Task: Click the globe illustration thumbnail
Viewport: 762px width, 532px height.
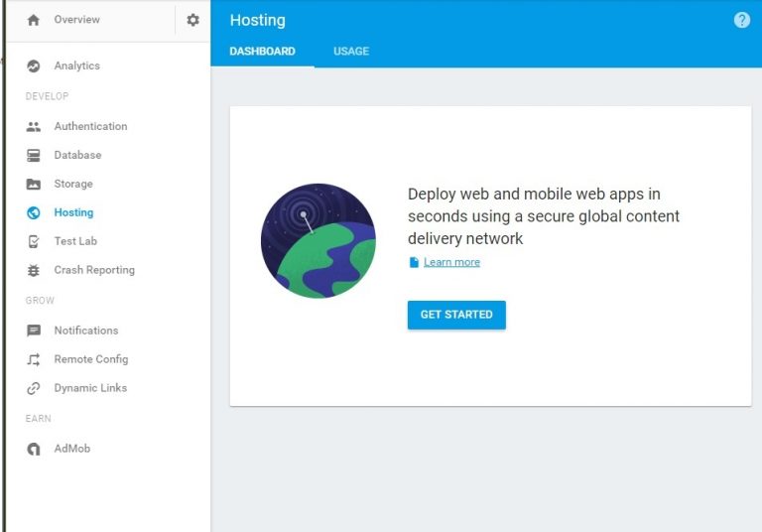Action: [x=317, y=241]
